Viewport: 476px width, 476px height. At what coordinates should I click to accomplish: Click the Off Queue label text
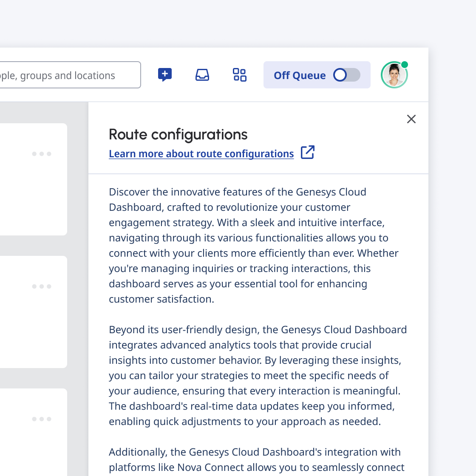click(x=300, y=75)
